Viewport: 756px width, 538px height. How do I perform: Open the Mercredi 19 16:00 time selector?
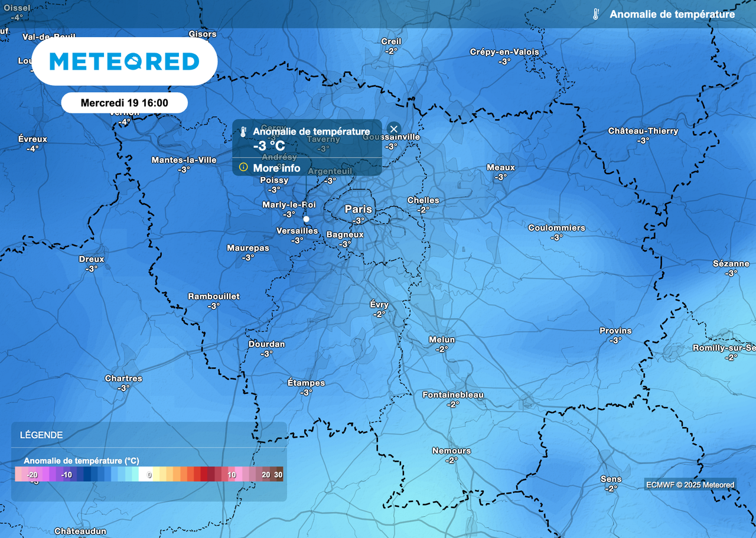coord(123,102)
